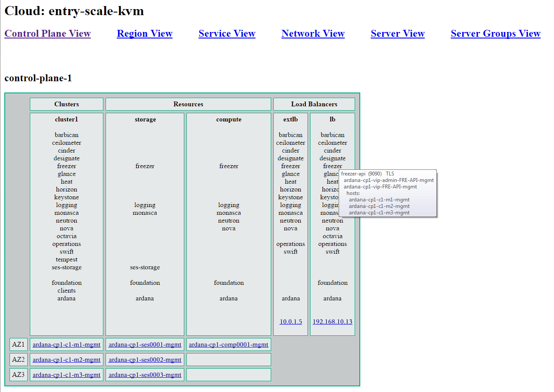Image resolution: width=554 pixels, height=392 pixels.
Task: Go to Network View
Action: click(x=313, y=34)
